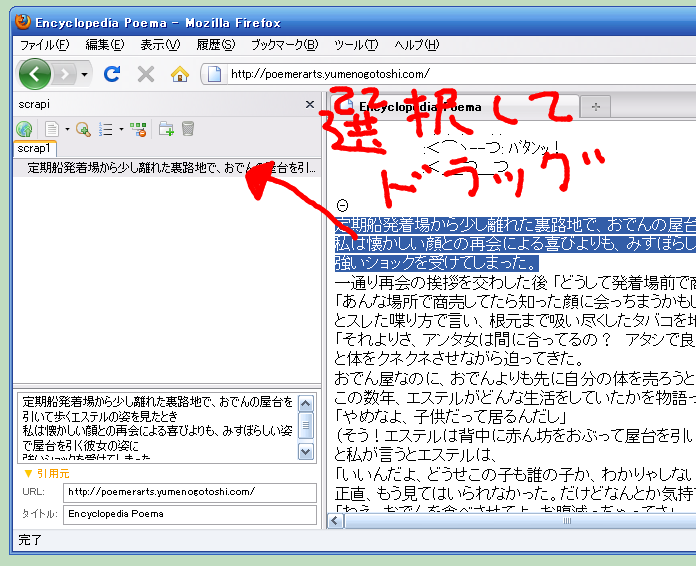Click the globe upload icon in the scrapi toolbar
Image resolution: width=696 pixels, height=566 pixels.
pyautogui.click(x=24, y=129)
